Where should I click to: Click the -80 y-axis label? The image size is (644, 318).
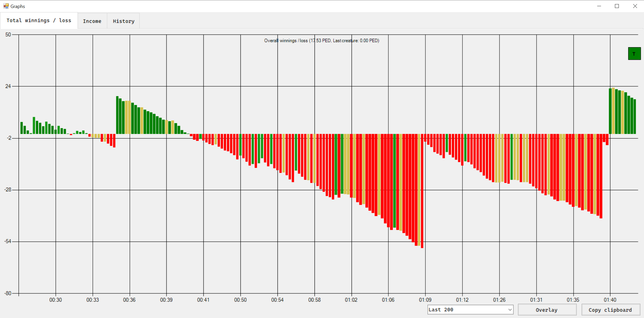click(x=8, y=293)
